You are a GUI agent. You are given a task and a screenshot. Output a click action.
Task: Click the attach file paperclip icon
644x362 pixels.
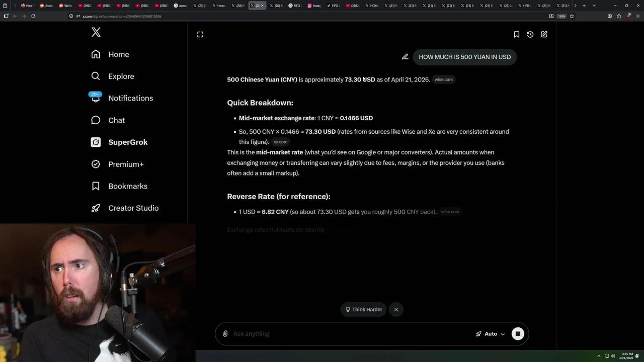pos(225,334)
